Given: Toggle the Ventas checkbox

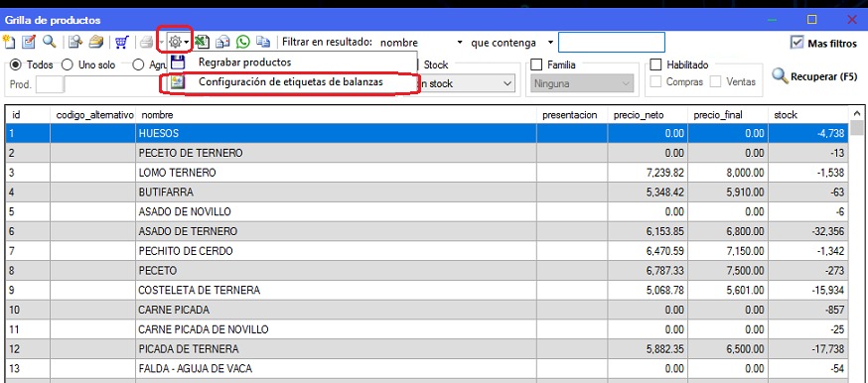Looking at the screenshot, I should pyautogui.click(x=715, y=81).
